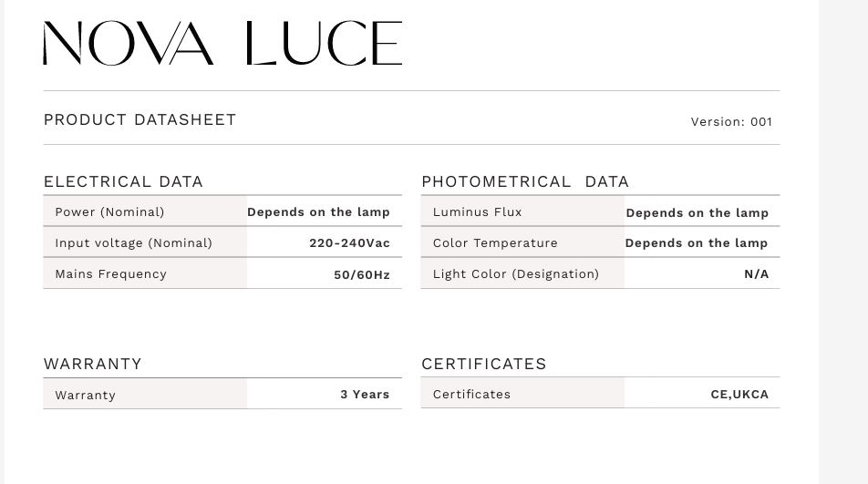This screenshot has height=484, width=868.
Task: Click the NOVA LUCE logo
Action: pos(222,44)
